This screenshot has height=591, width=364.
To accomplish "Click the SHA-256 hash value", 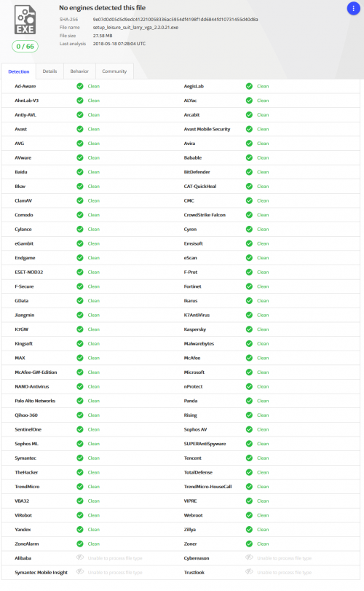I will click(175, 20).
